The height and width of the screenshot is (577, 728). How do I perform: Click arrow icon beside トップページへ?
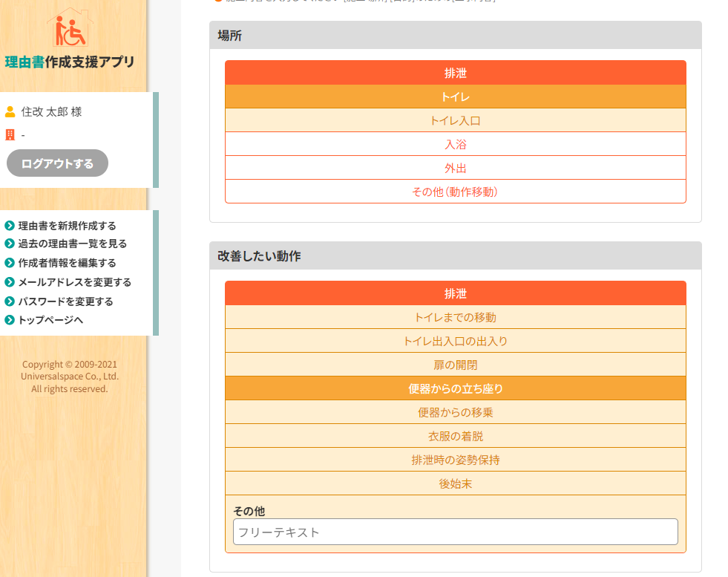click(10, 320)
